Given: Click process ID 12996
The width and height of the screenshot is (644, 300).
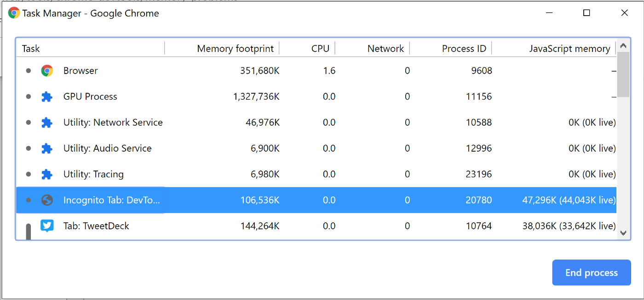Looking at the screenshot, I should [478, 148].
